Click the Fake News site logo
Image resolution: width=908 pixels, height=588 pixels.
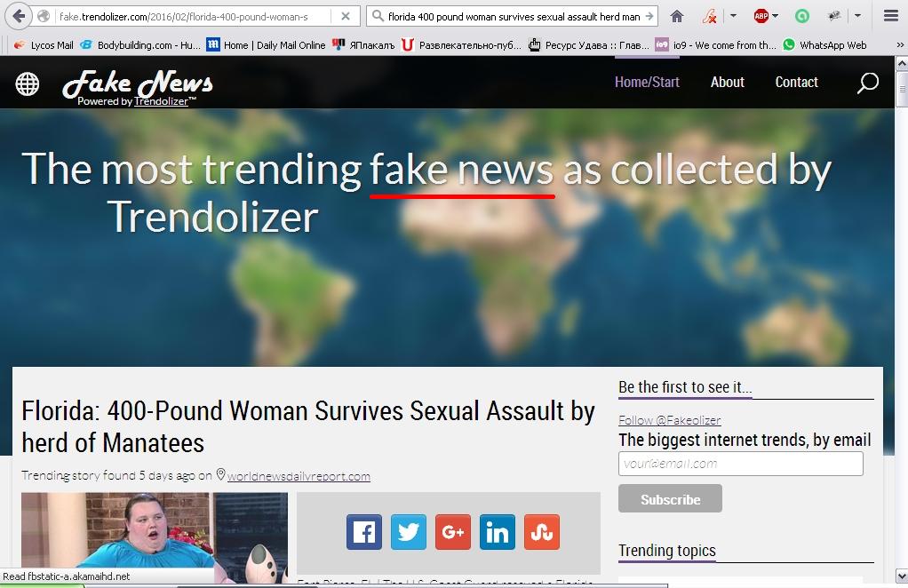[138, 83]
